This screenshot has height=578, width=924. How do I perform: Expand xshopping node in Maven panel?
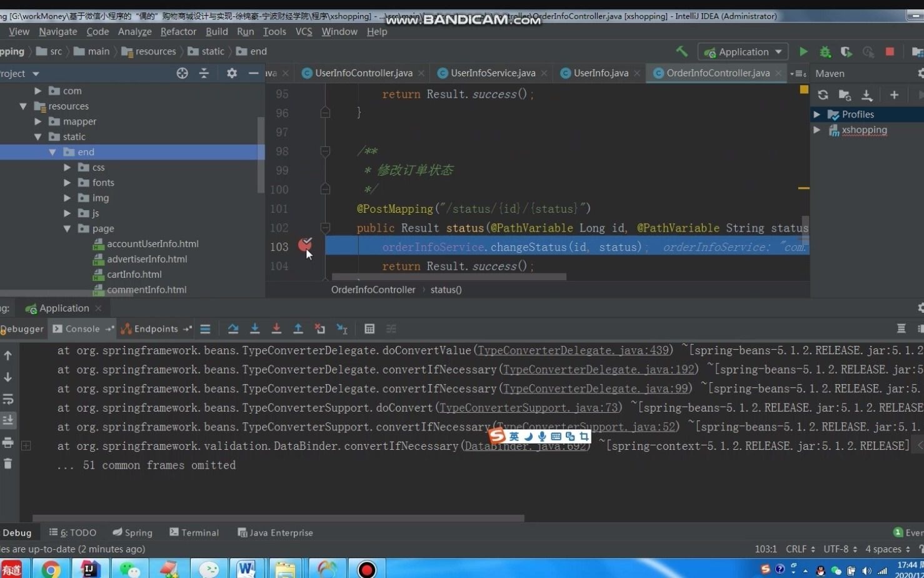tap(817, 130)
